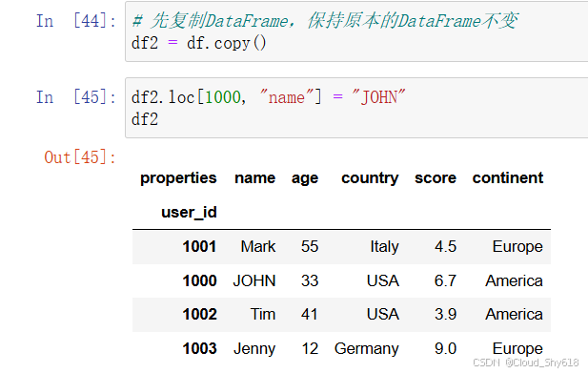Click USA in the JOHN row
The image size is (588, 373).
(x=383, y=281)
